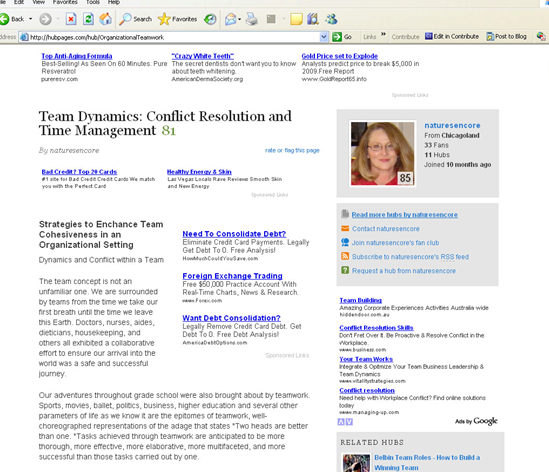Go to the Home page icon
This screenshot has height=472, width=549.
point(105,19)
